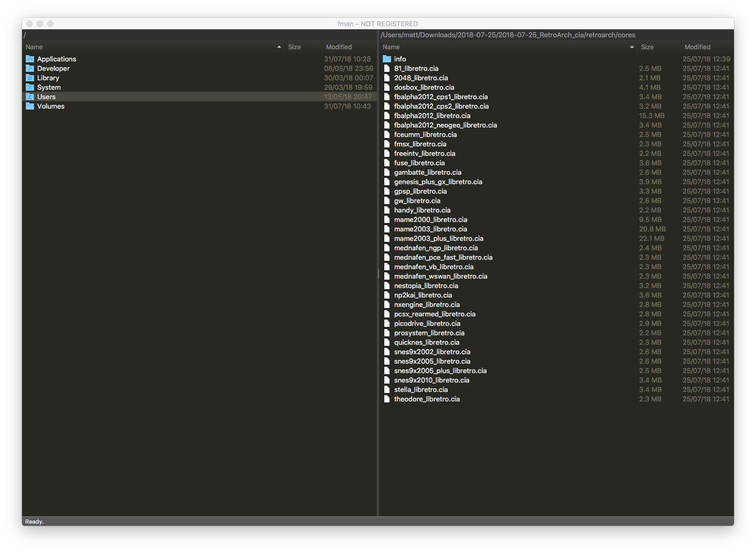Viewport: 756px width, 552px height.
Task: Click the Applications folder icon
Action: 29,59
